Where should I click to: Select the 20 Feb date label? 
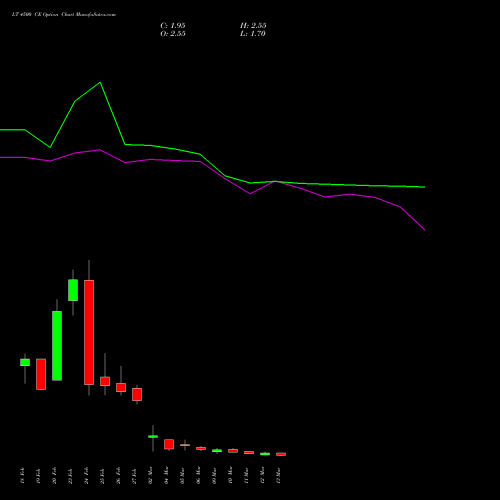coord(54,476)
